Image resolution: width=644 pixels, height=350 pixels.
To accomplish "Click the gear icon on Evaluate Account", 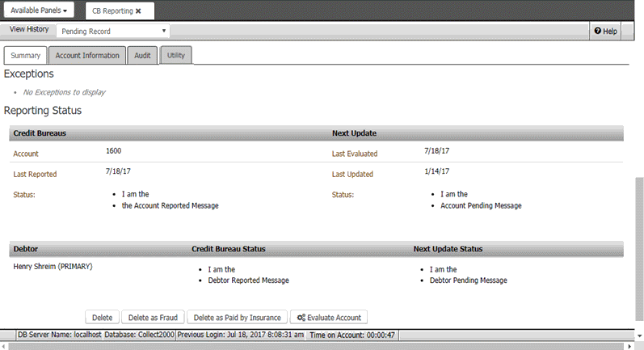I will coord(300,318).
